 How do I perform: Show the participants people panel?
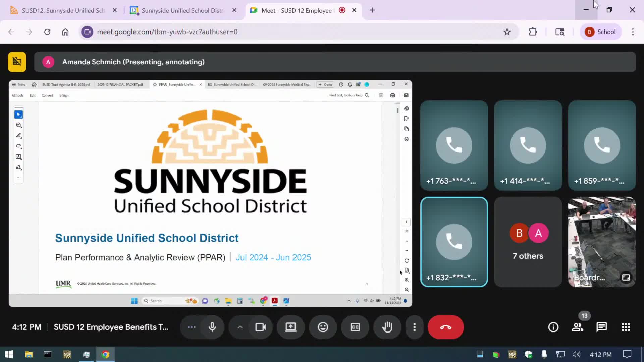coord(577,327)
